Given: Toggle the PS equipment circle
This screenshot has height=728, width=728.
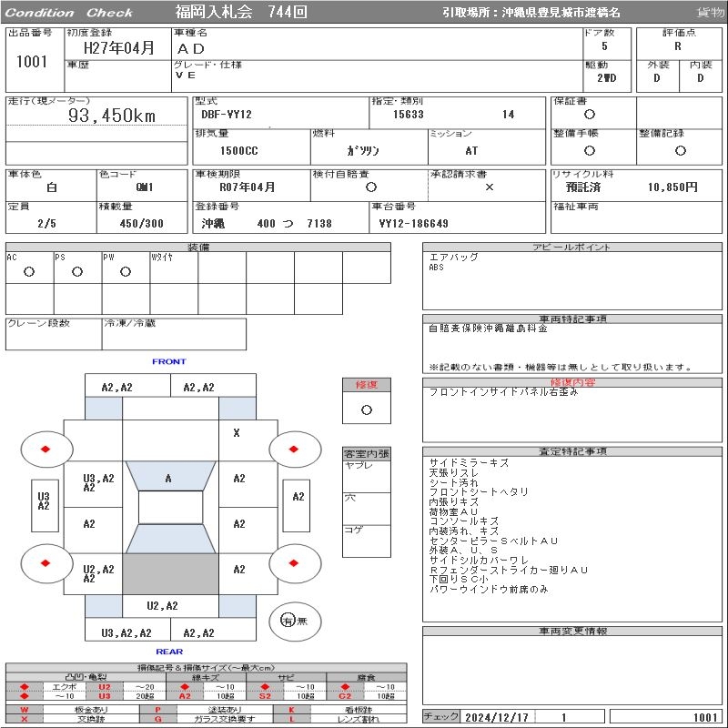Looking at the screenshot, I should click(x=77, y=271).
